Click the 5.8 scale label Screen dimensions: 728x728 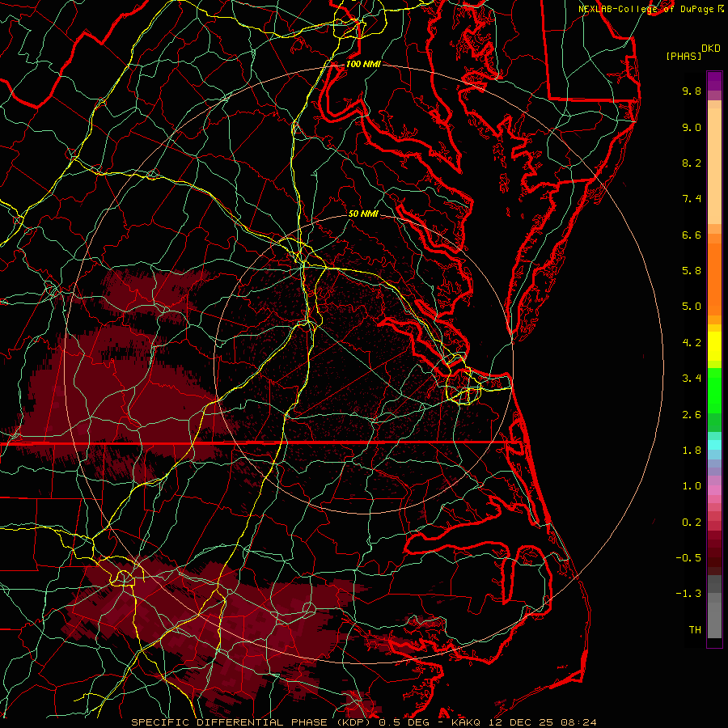(692, 271)
